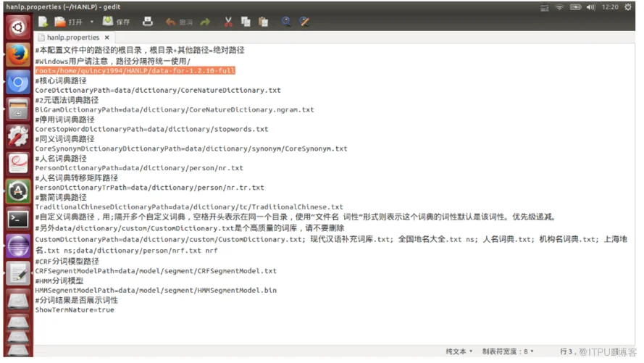Screen dimensions: 644x363
Task: Create a new document in gedit
Action: 43,22
